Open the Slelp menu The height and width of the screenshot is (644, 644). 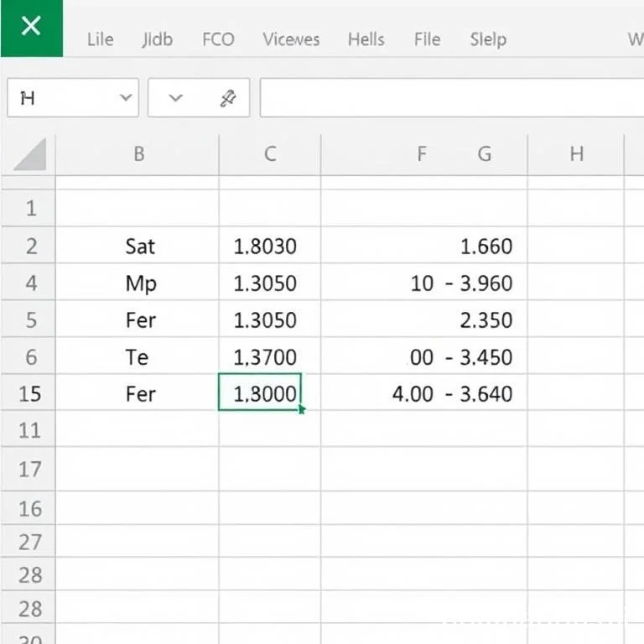pyautogui.click(x=488, y=39)
